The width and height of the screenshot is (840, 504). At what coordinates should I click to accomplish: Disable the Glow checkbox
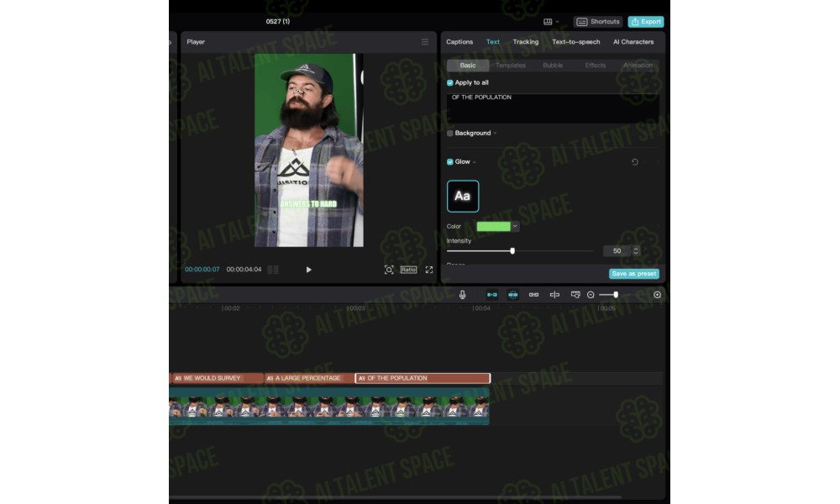click(x=450, y=162)
